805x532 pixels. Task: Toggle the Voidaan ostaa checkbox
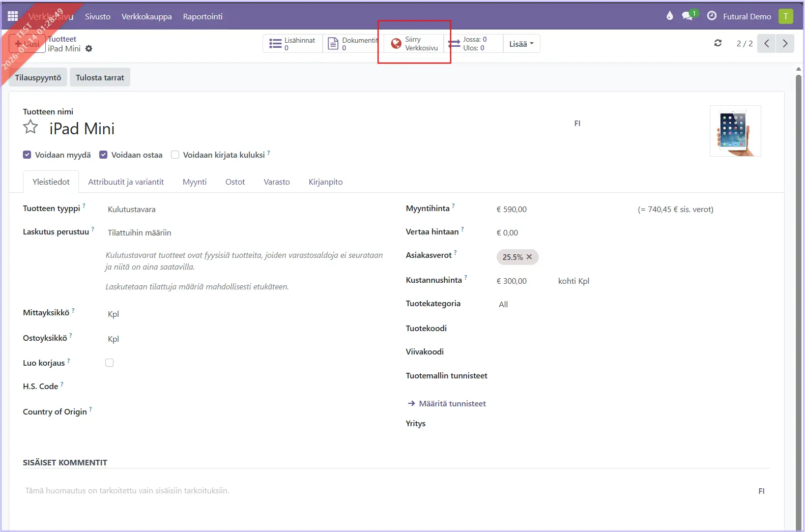click(103, 155)
